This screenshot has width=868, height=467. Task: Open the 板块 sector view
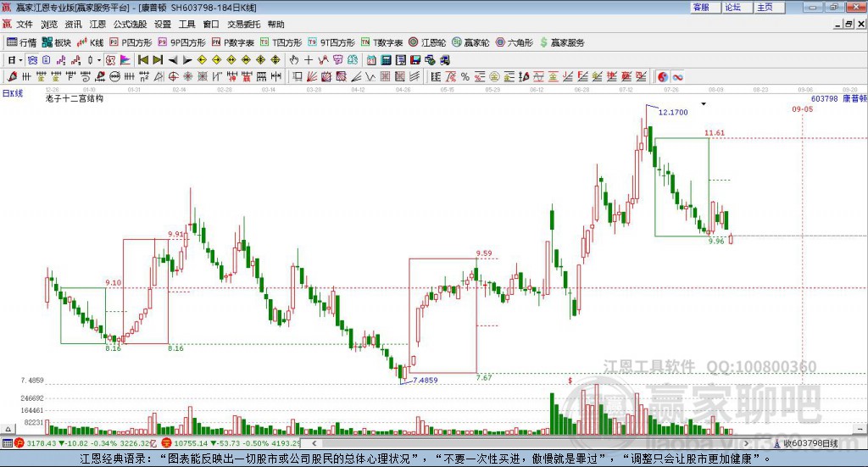click(x=57, y=42)
